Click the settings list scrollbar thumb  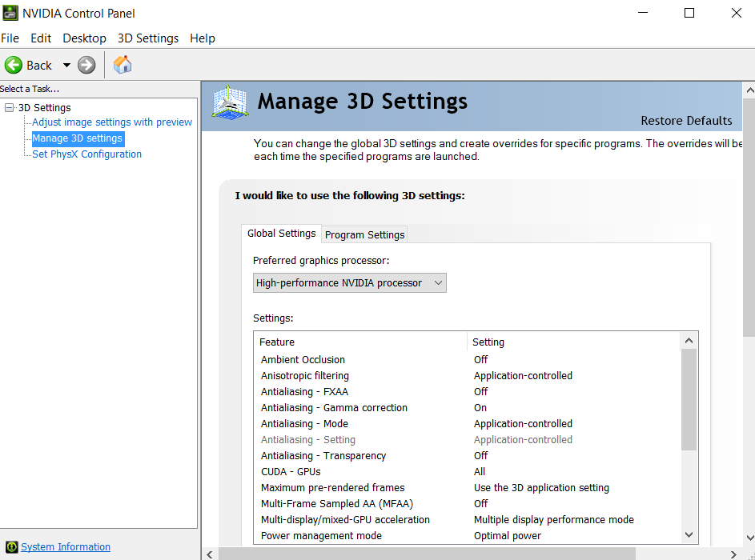click(689, 399)
